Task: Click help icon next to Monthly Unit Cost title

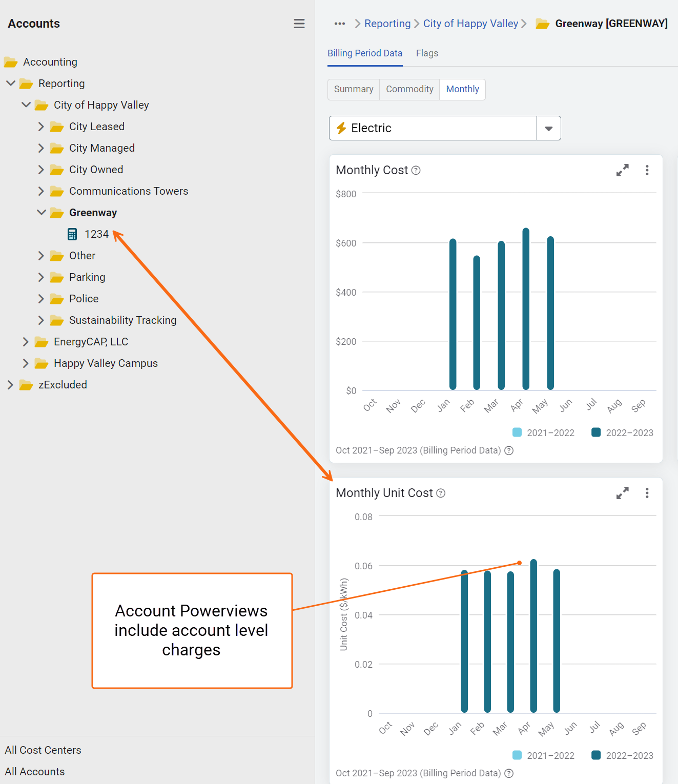Action: pyautogui.click(x=441, y=493)
